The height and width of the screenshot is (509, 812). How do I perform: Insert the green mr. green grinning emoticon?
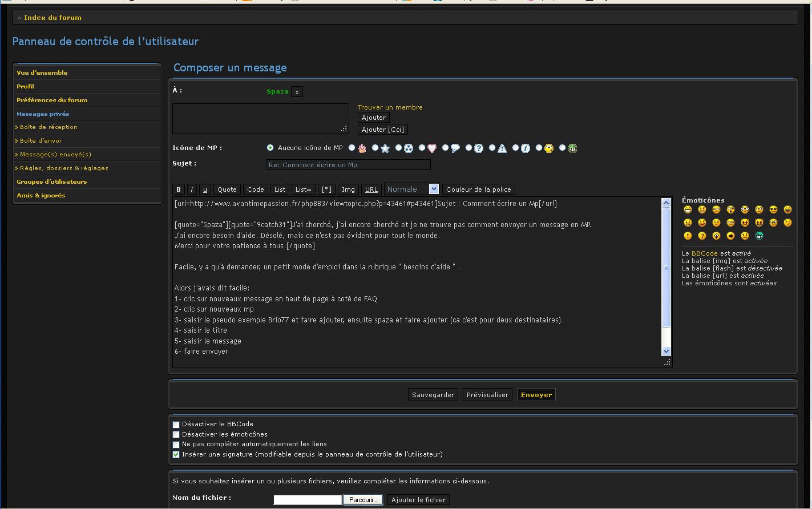point(759,236)
